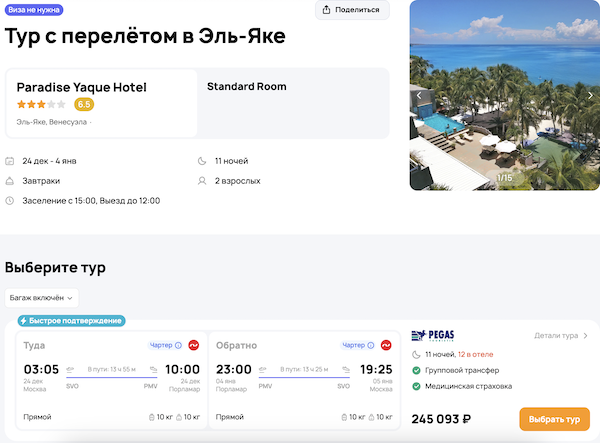Open the Багаж включён dropdown
The image size is (600, 443).
click(x=42, y=297)
